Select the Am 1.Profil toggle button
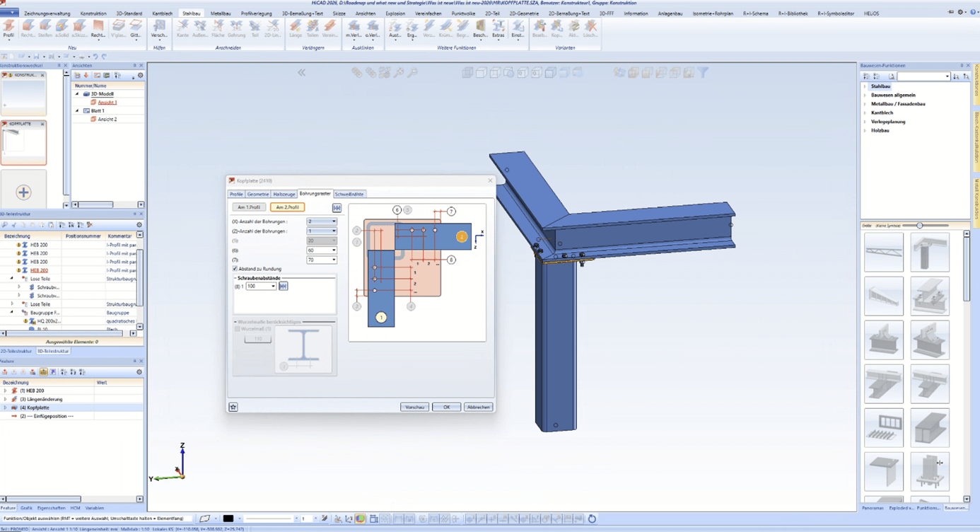This screenshot has width=980, height=532. pyautogui.click(x=249, y=207)
